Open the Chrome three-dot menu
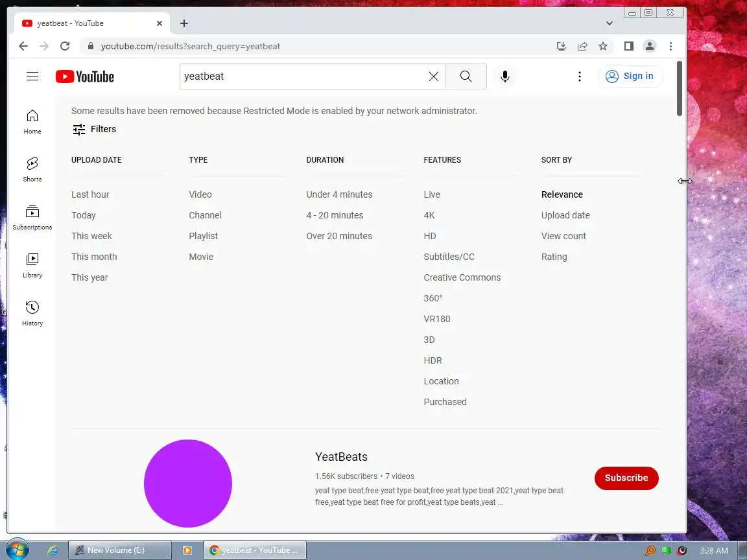Image resolution: width=747 pixels, height=560 pixels. (670, 46)
